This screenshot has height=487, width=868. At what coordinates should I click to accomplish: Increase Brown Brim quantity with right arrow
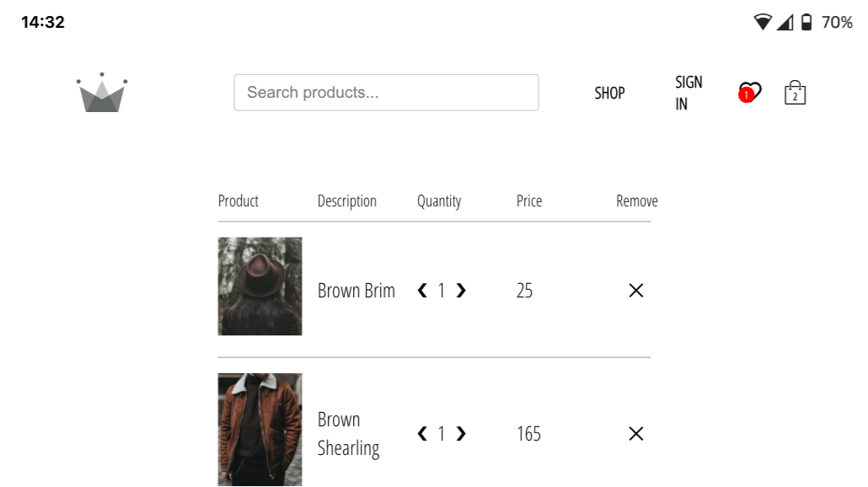click(x=461, y=291)
